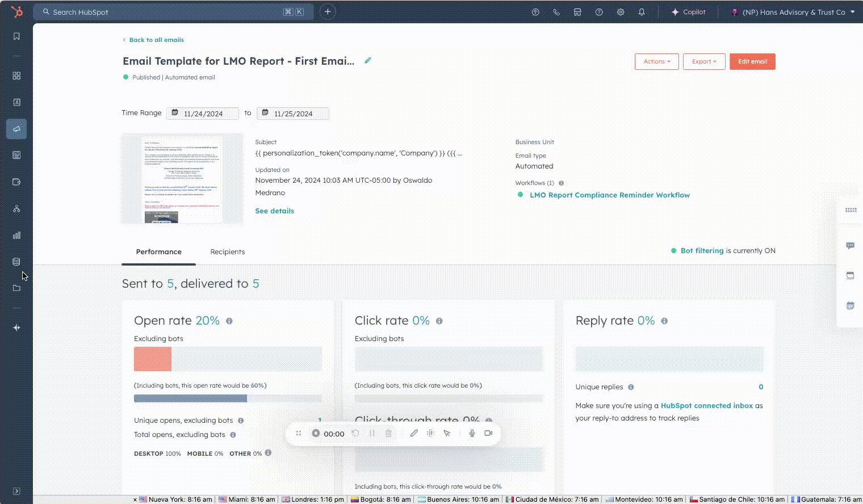Open the Reporting bar-chart icon in the sidebar
Viewport: 863px width, 504px height.
click(x=16, y=234)
